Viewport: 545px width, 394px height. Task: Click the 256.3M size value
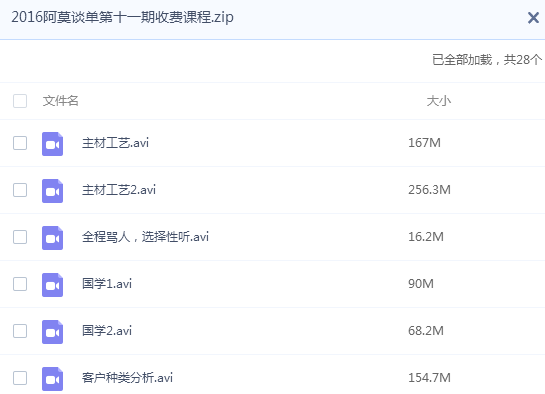click(x=429, y=190)
